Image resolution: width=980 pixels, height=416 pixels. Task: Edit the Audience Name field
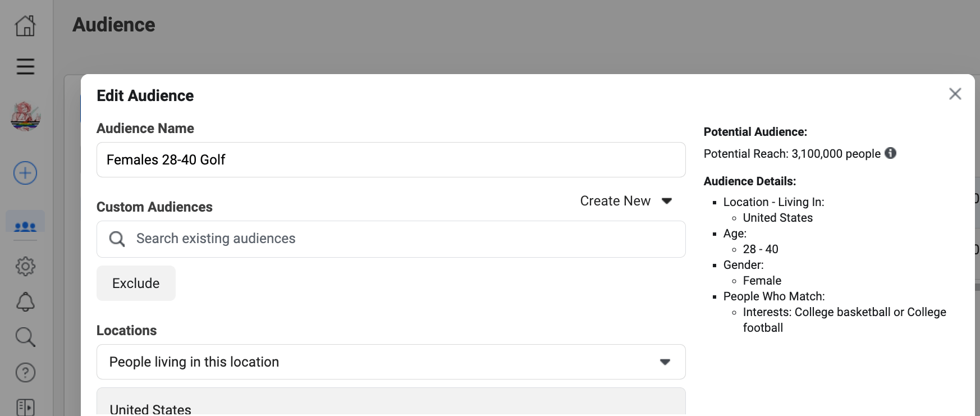[391, 159]
